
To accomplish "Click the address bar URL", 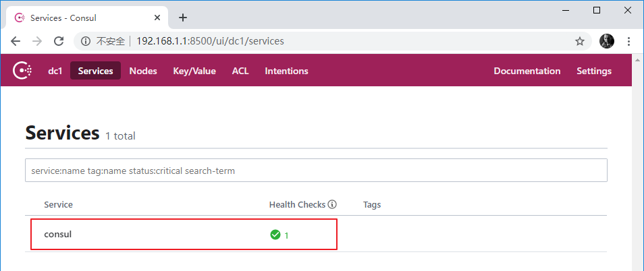I will click(210, 41).
